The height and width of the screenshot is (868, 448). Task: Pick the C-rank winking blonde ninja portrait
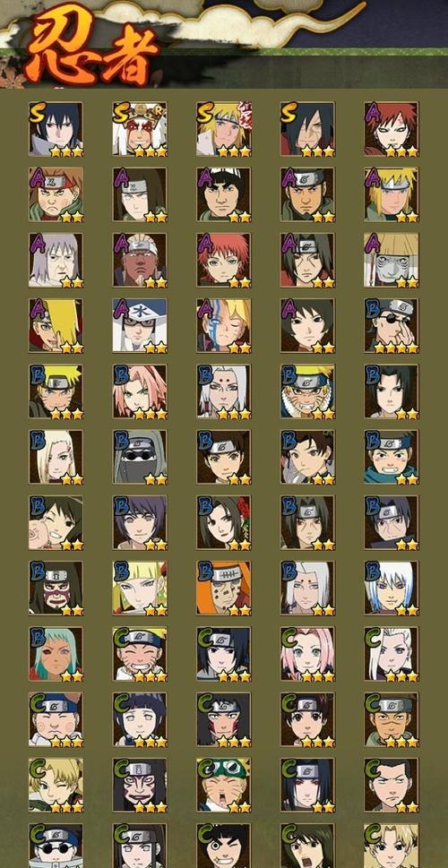56,785
